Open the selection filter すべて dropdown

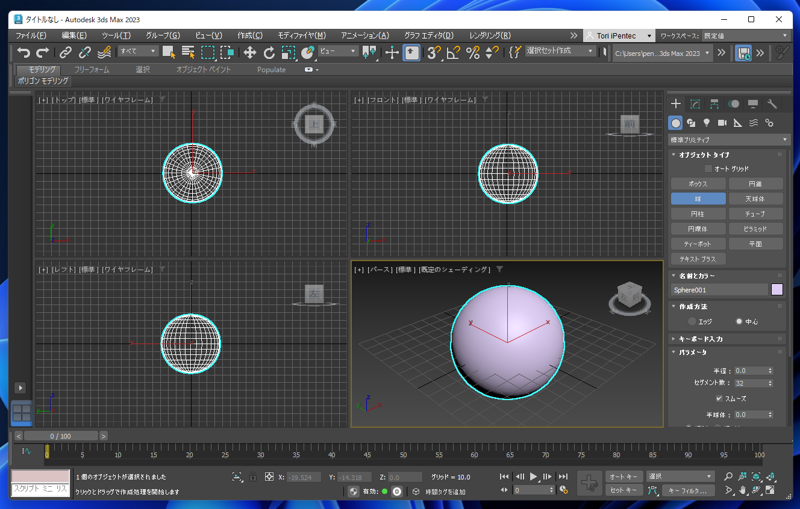coord(138,51)
